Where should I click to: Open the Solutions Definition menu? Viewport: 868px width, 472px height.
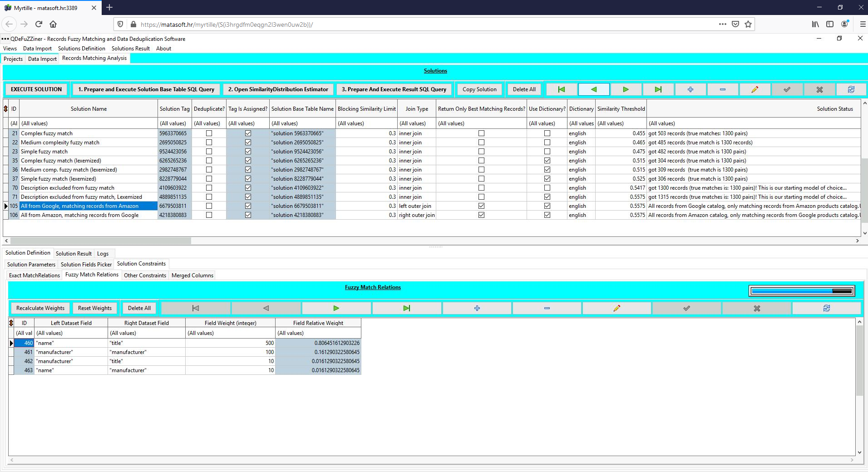(82, 49)
